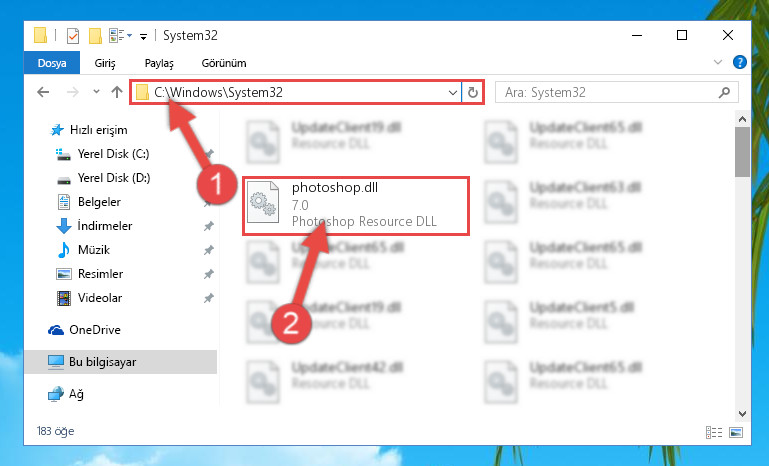The width and height of the screenshot is (769, 466).
Task: Click the new folder quick access icon
Action: point(95,36)
